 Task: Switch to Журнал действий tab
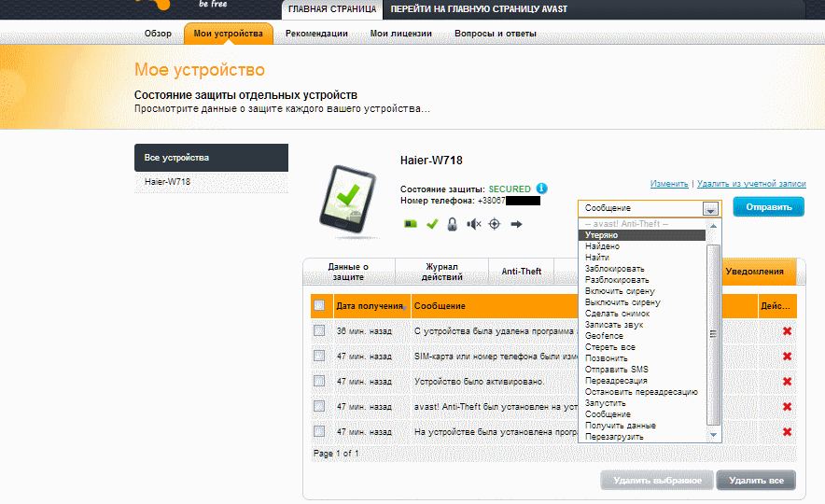[x=442, y=272]
